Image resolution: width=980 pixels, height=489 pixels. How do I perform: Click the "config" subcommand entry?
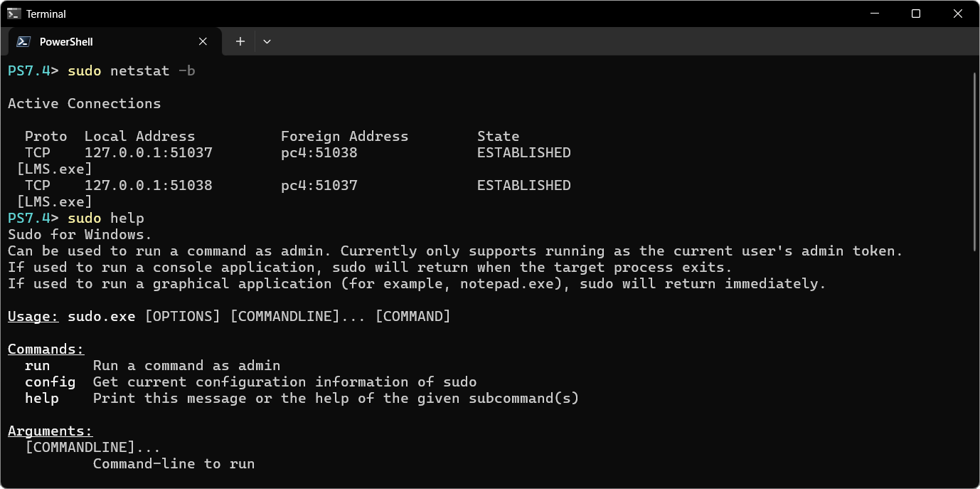[50, 382]
